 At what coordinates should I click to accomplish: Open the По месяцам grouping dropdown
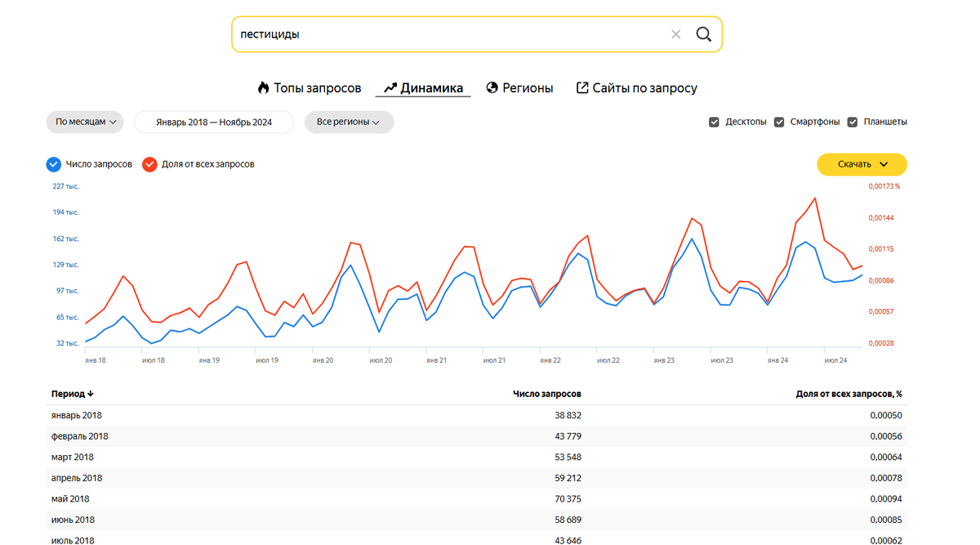coord(85,122)
